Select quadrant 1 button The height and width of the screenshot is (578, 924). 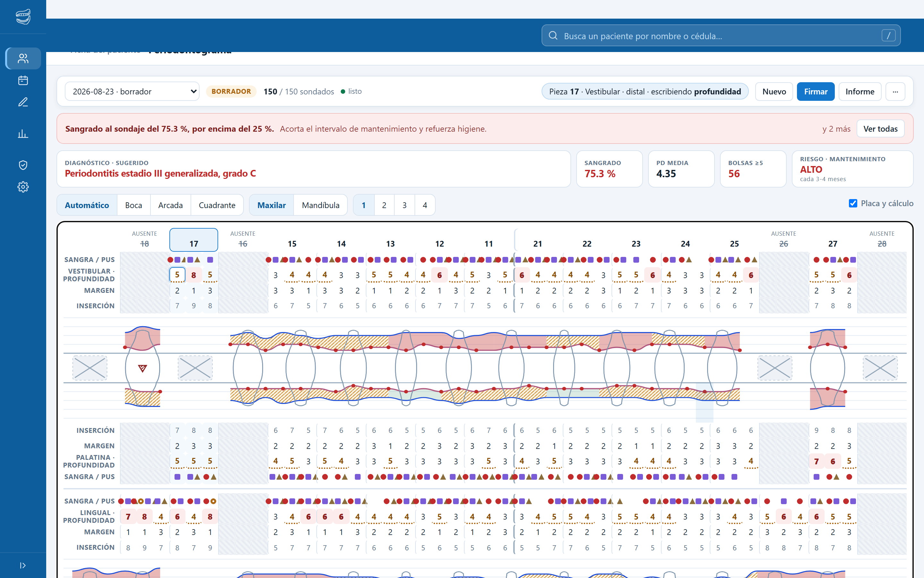[364, 205]
